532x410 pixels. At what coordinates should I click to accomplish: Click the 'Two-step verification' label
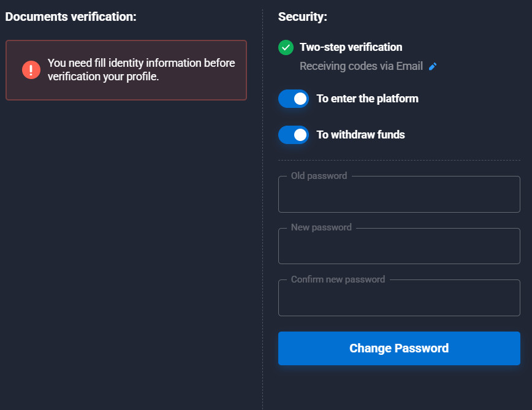click(350, 47)
